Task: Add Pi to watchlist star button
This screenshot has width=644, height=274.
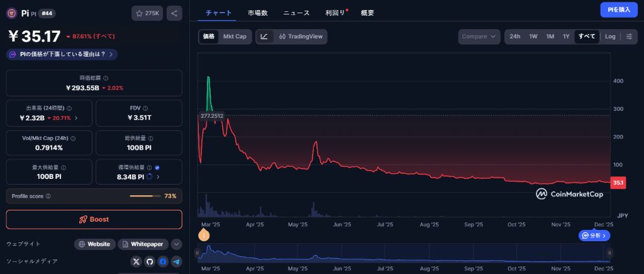Action: 147,13
